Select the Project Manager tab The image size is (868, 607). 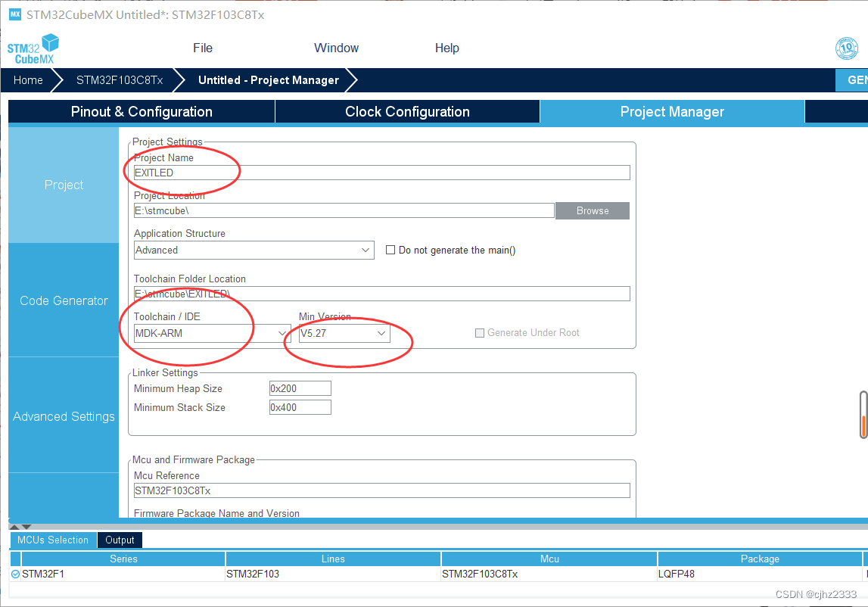click(x=672, y=111)
